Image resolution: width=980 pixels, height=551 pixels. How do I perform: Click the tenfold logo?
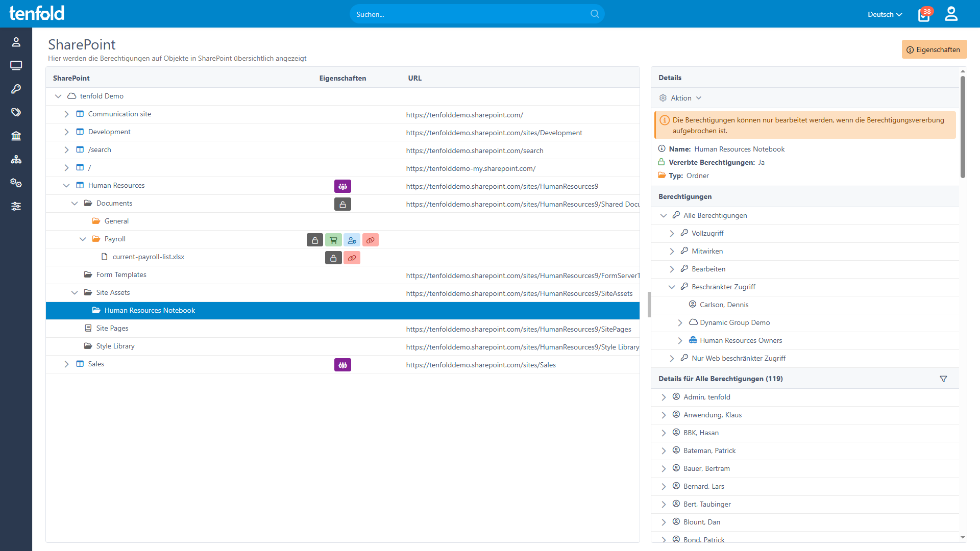click(37, 13)
